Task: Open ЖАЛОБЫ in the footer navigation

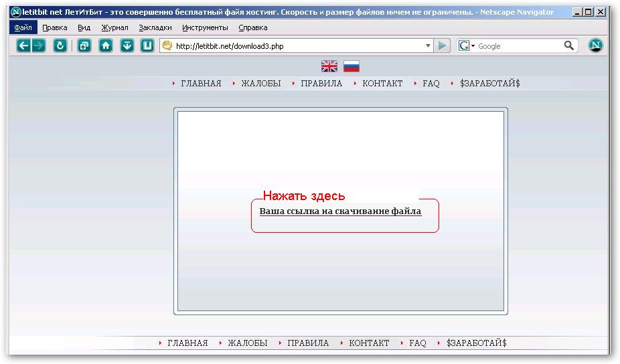Action: 248,343
